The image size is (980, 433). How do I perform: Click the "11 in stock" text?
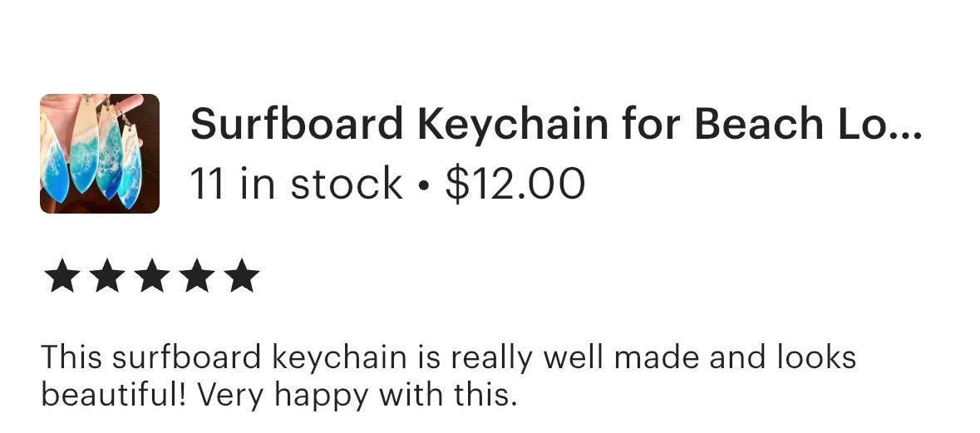coord(296,184)
